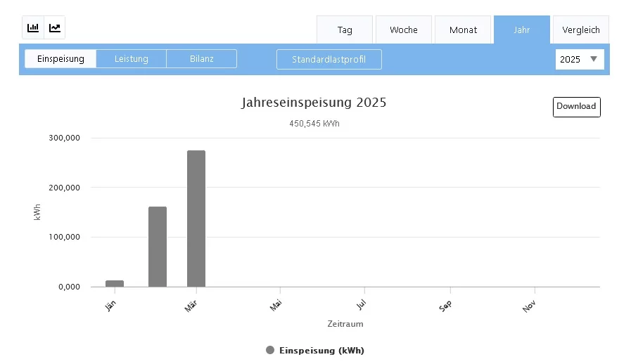The height and width of the screenshot is (364, 631).
Task: Open the Vergleich tab
Action: click(x=581, y=30)
